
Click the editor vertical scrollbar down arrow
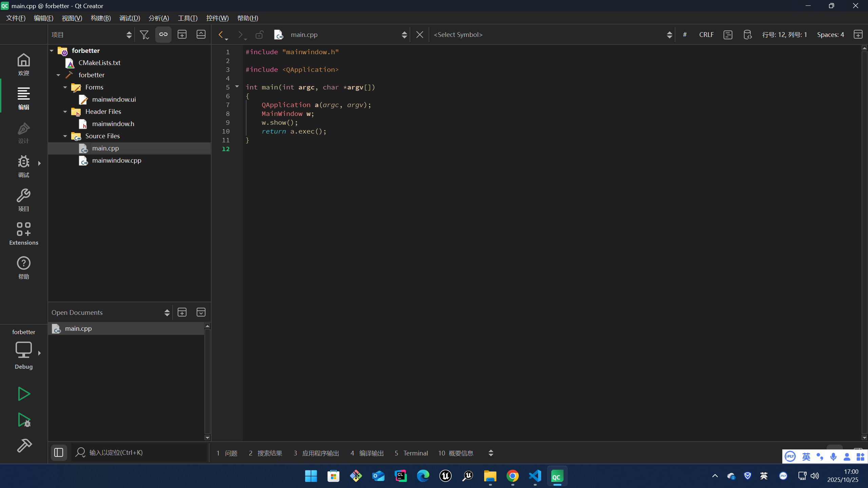[x=864, y=438]
